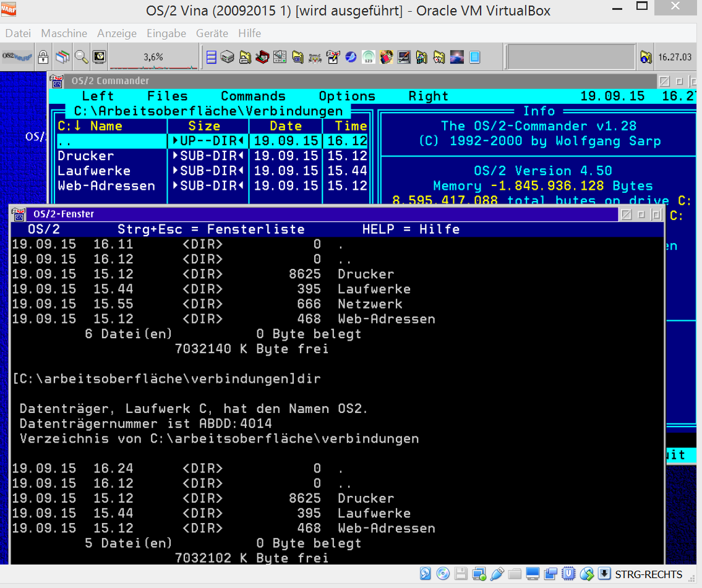This screenshot has height=588, width=702.
Task: Open the red toolbox icon in tray
Action: pos(262,58)
